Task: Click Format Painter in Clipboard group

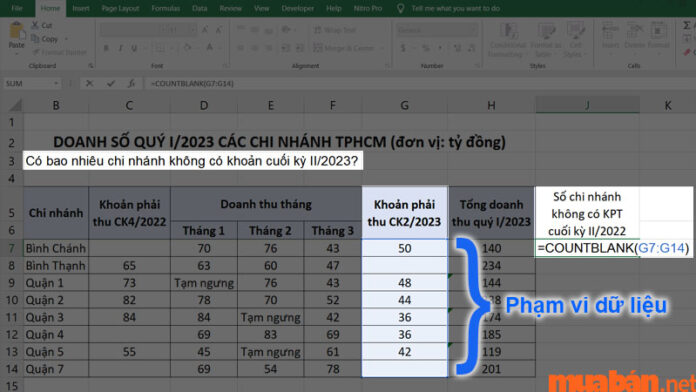Action: point(59,52)
